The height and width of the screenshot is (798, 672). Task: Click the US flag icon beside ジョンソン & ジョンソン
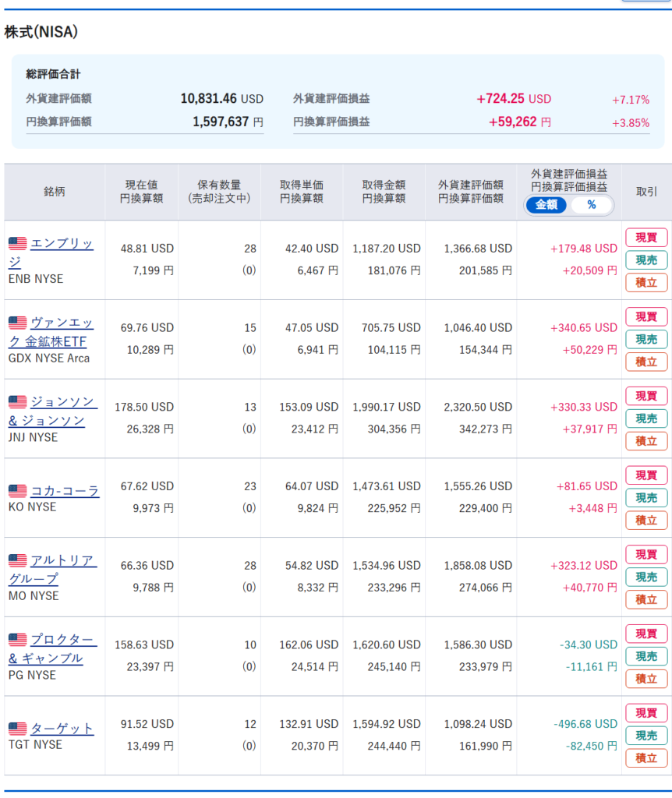[17, 402]
